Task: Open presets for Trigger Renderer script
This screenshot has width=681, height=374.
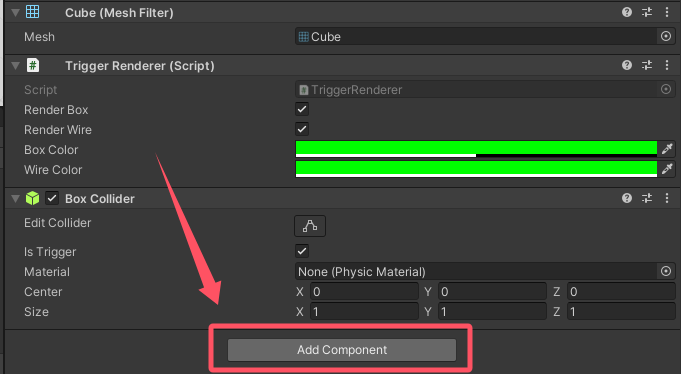Action: pyautogui.click(x=647, y=65)
